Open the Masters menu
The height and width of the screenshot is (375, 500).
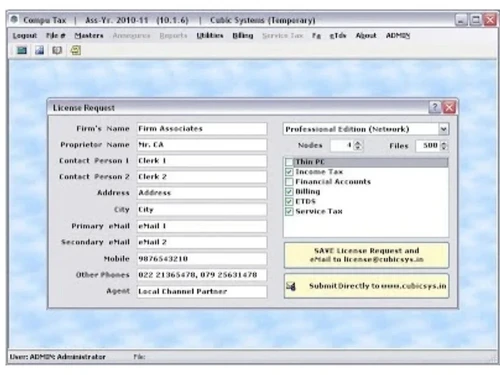coord(89,35)
